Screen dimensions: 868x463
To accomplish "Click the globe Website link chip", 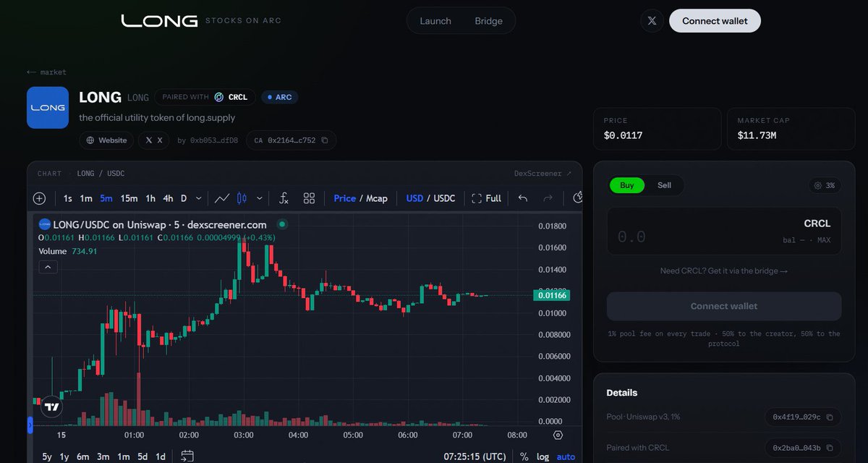I will [106, 140].
